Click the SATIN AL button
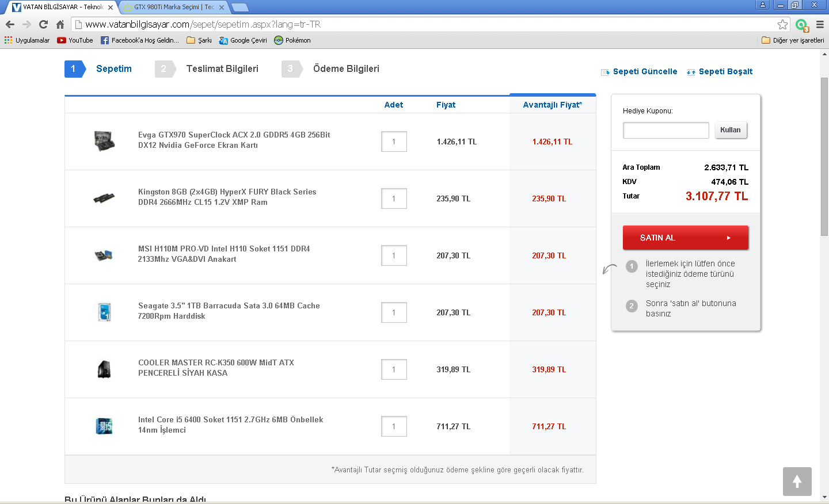The height and width of the screenshot is (504, 829). coord(686,238)
